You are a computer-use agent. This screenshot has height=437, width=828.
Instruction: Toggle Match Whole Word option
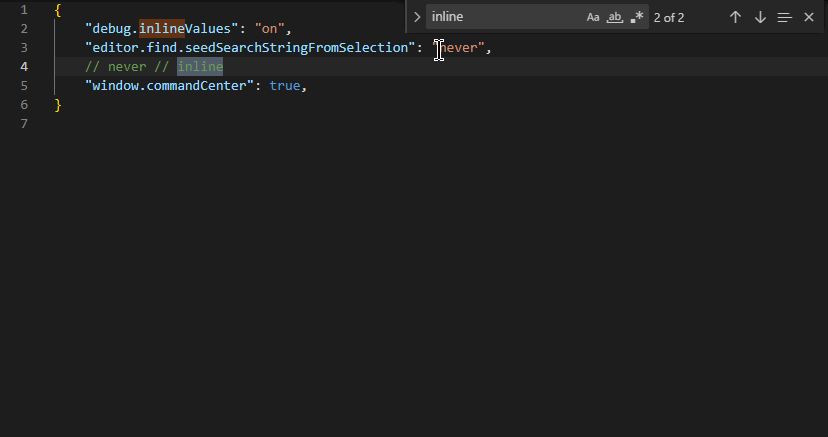615,17
